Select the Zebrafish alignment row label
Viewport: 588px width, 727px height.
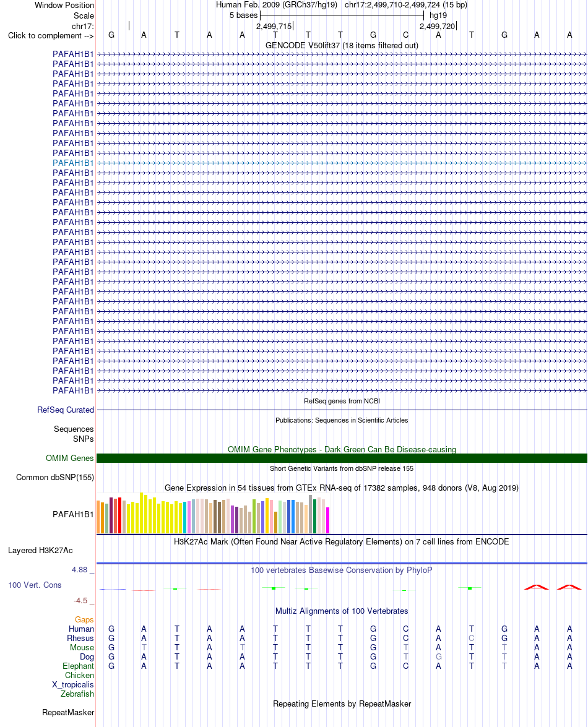click(x=77, y=694)
